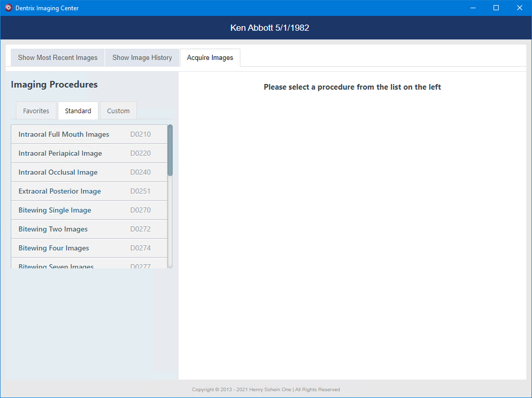Open the Favorites procedures tab
Screen dimensions: 532x398
(x=36, y=111)
